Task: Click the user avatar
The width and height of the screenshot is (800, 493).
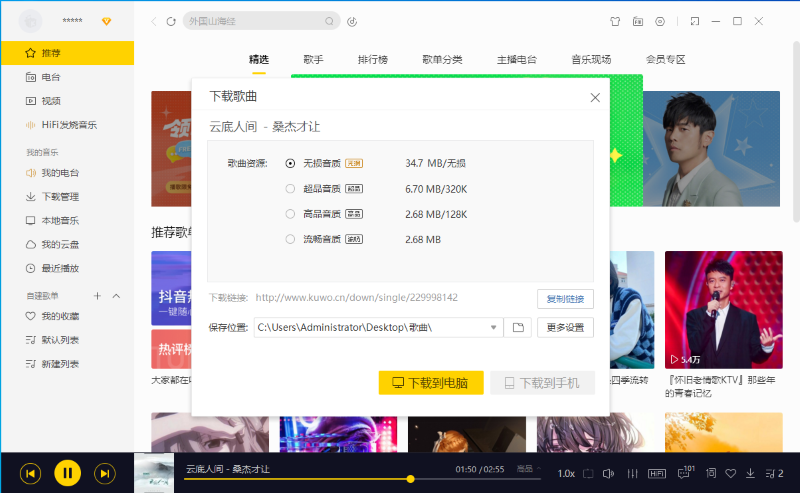Action: tap(31, 21)
